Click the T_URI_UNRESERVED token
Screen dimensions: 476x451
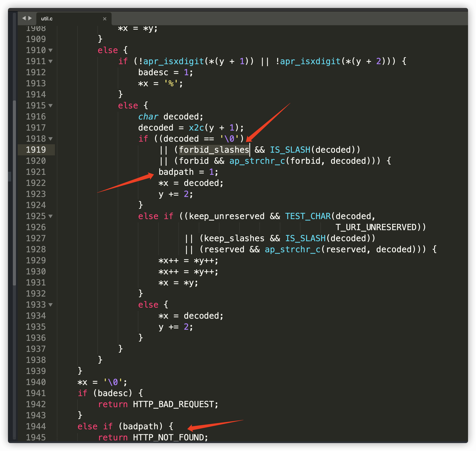coord(376,227)
